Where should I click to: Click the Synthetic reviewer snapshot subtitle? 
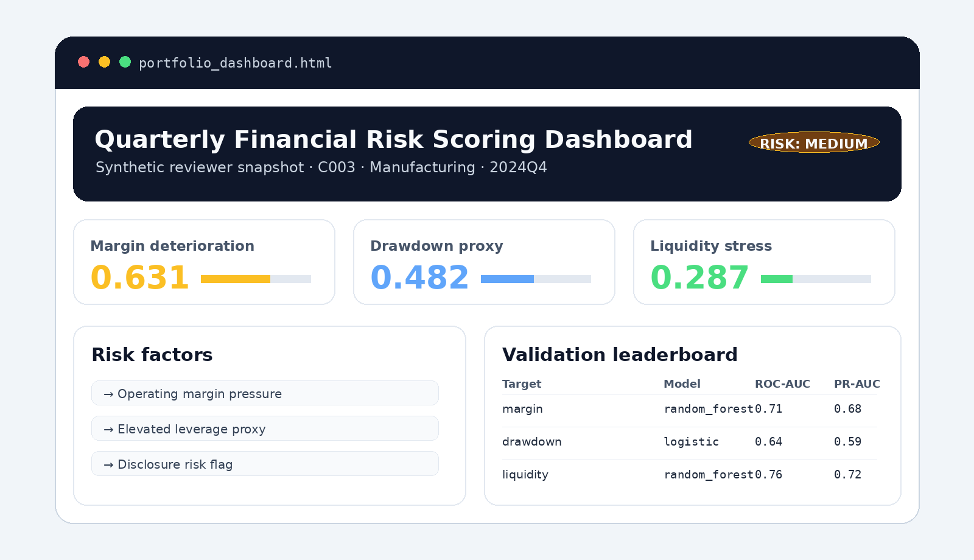tap(321, 167)
